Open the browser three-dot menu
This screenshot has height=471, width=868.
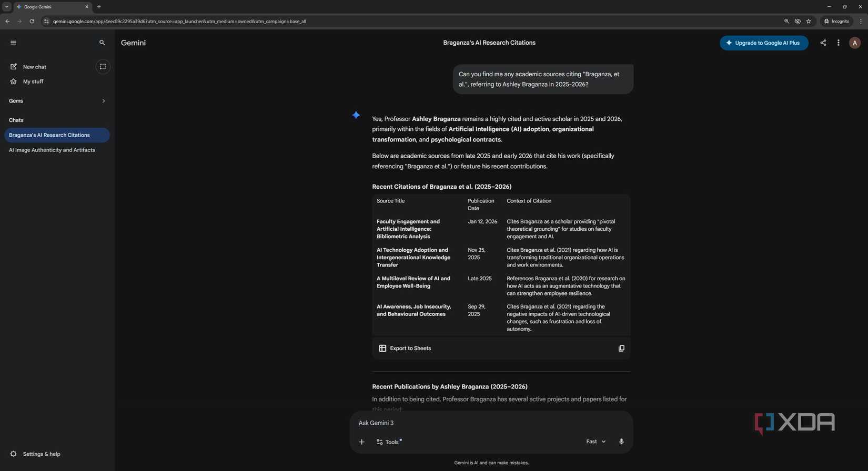pyautogui.click(x=861, y=21)
